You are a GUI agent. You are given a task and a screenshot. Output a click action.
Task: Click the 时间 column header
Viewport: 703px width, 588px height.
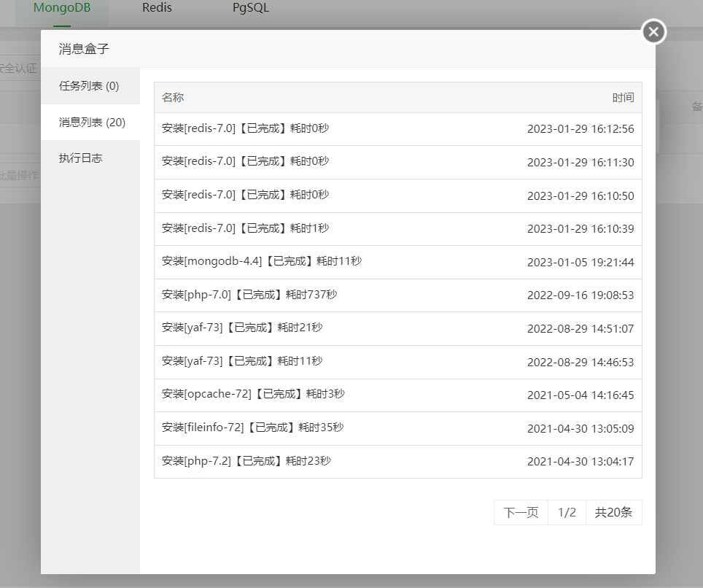click(624, 97)
